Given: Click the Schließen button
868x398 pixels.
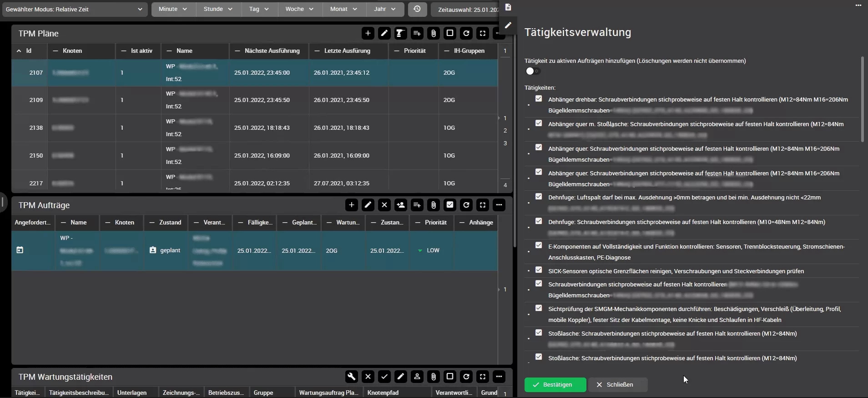Looking at the screenshot, I should tap(617, 384).
